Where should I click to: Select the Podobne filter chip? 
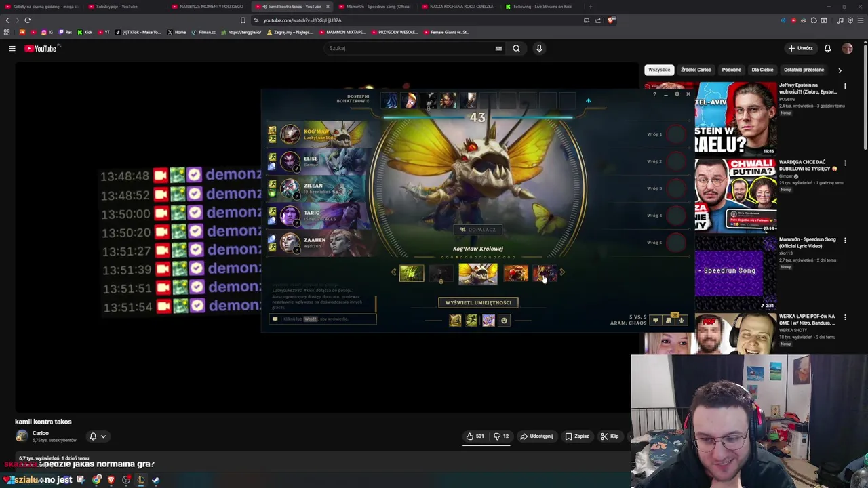tap(731, 70)
